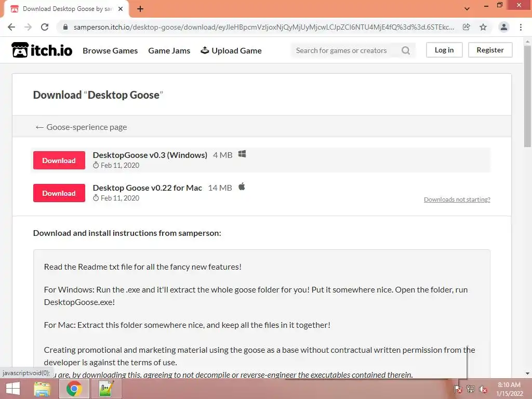This screenshot has width=532, height=399.
Task: Click the DesktopGoose v0.3 (Windows) title
Action: 150,155
